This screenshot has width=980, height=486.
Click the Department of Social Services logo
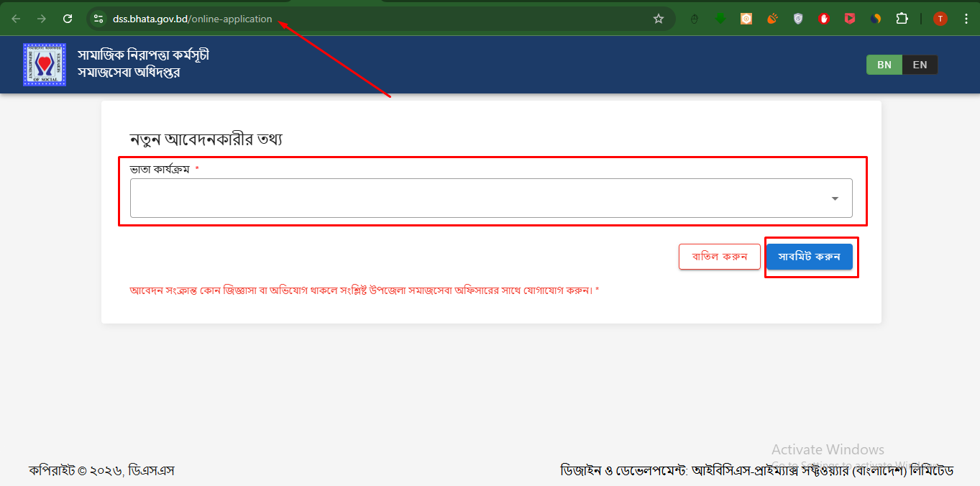pyautogui.click(x=45, y=64)
